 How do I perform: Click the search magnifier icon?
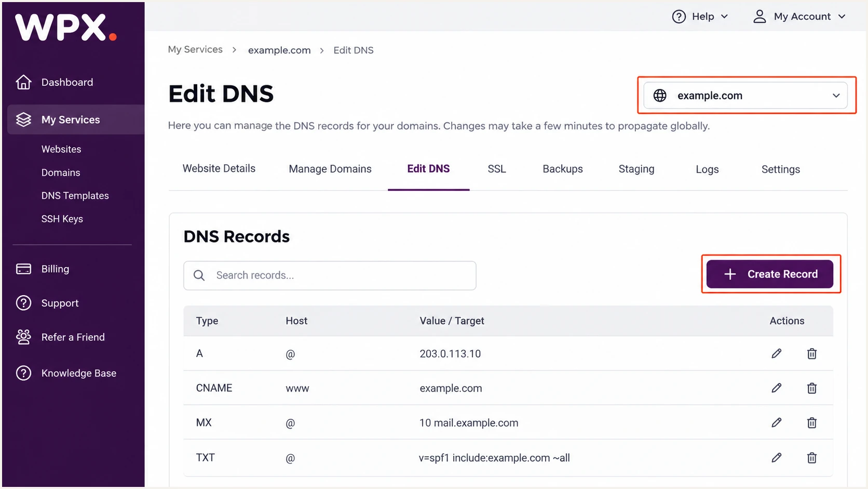click(x=199, y=275)
